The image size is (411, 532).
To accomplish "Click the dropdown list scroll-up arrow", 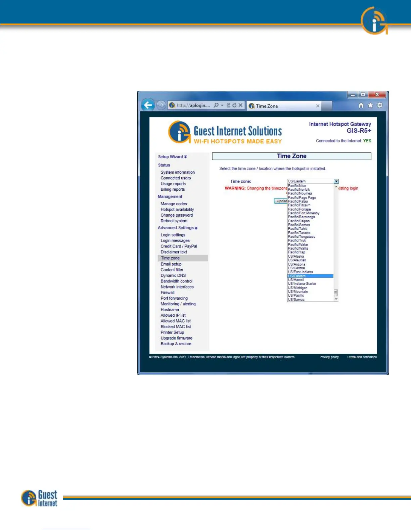I will [x=336, y=186].
